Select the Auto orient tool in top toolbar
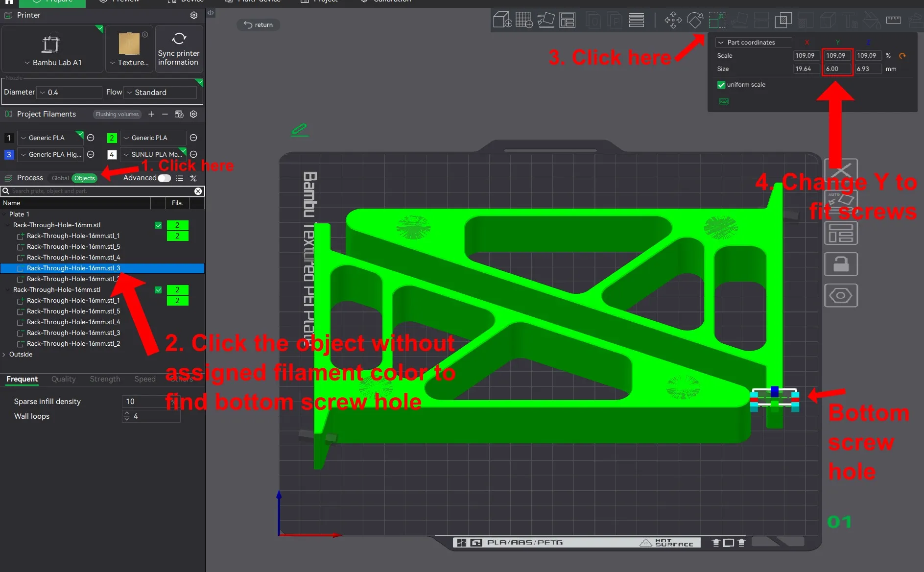 coord(545,20)
